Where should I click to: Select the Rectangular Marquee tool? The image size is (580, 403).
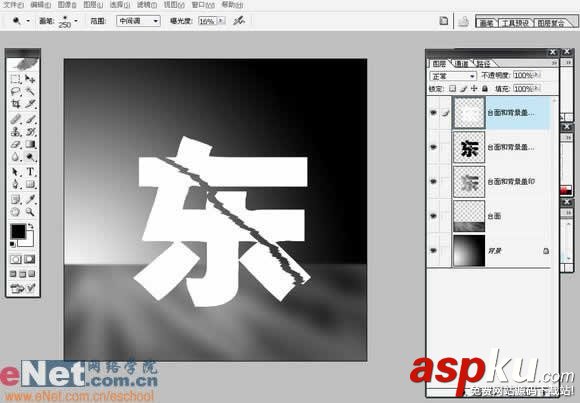[x=16, y=78]
